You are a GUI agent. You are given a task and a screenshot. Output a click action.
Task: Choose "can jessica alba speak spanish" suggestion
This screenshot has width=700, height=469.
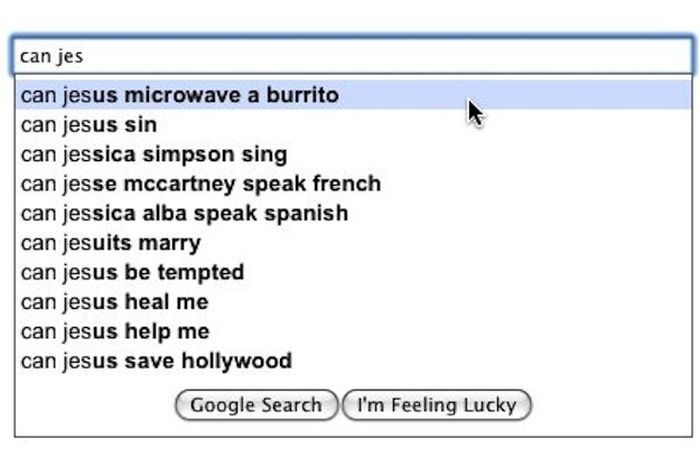coord(184,213)
